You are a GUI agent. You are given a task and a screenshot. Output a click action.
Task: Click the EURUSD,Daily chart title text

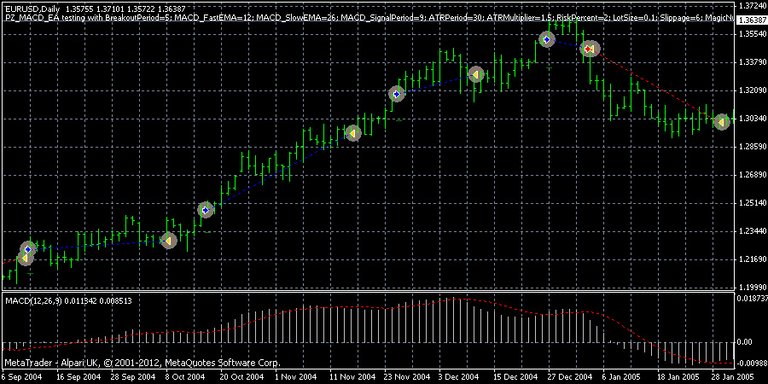[30, 8]
